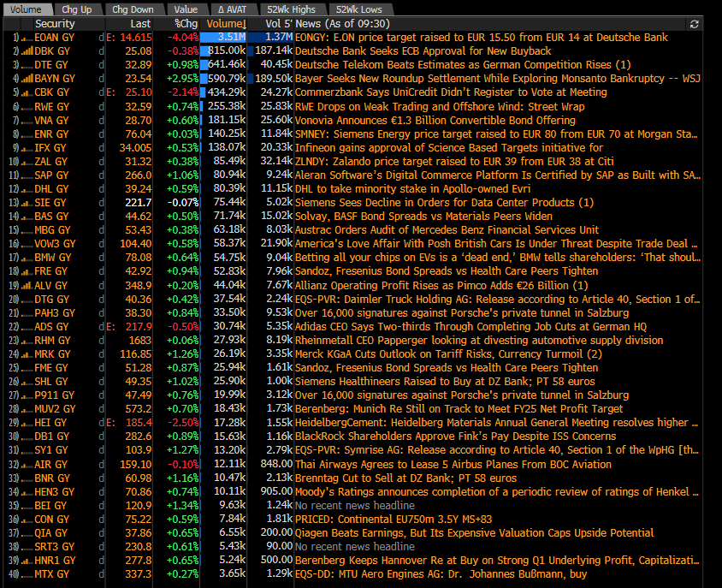
Task: Switch to the Volume tab
Action: (26, 9)
